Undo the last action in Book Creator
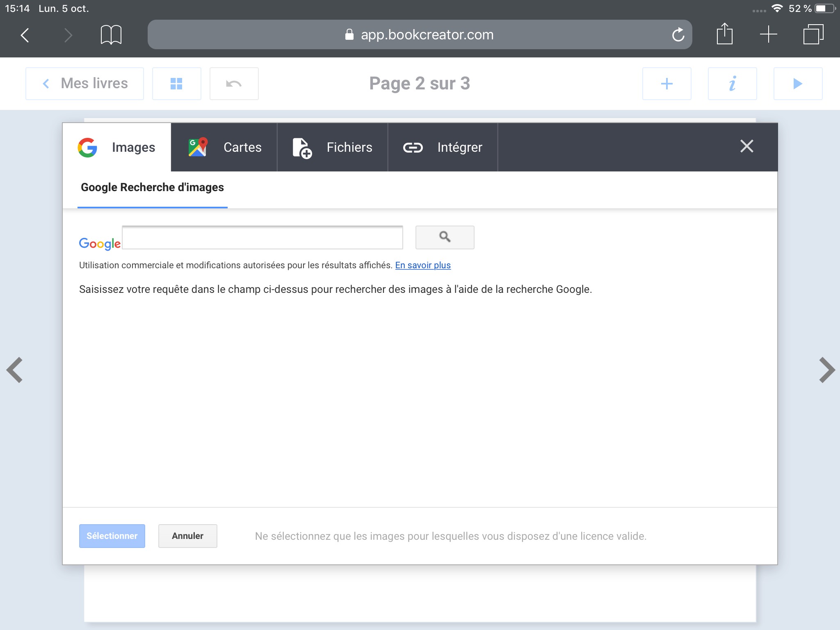 [234, 84]
